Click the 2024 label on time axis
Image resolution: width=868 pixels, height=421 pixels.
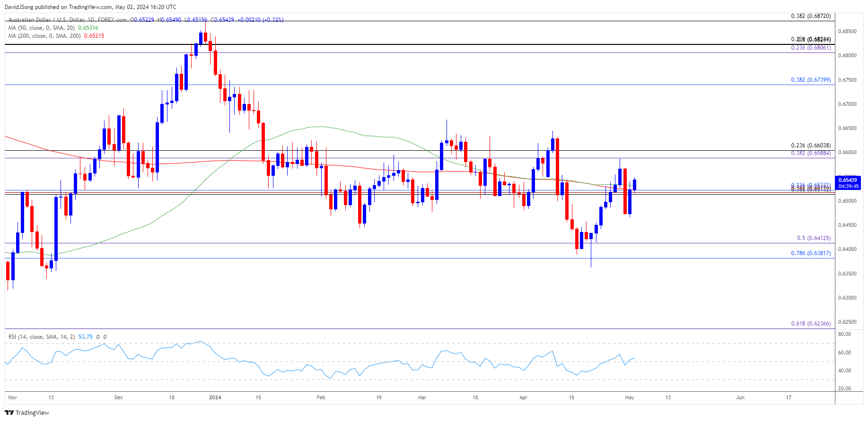215,397
